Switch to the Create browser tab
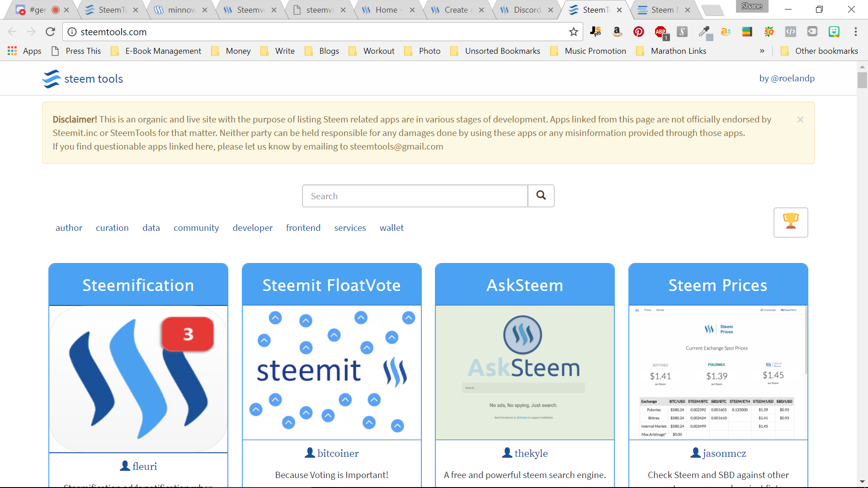This screenshot has width=868, height=488. (x=457, y=10)
